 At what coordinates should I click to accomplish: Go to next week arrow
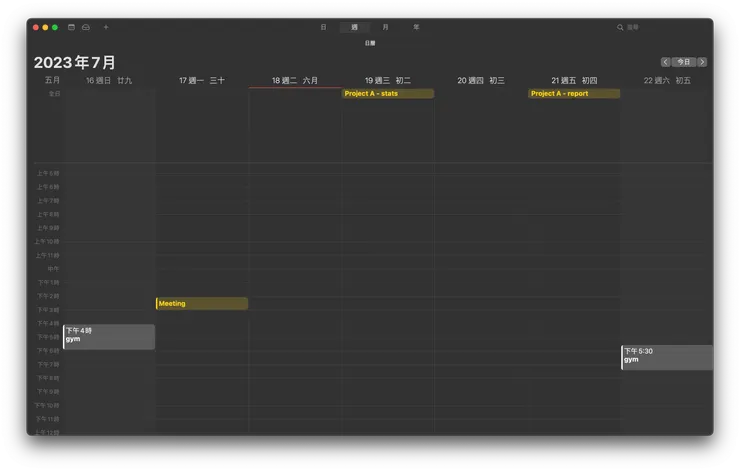point(702,62)
